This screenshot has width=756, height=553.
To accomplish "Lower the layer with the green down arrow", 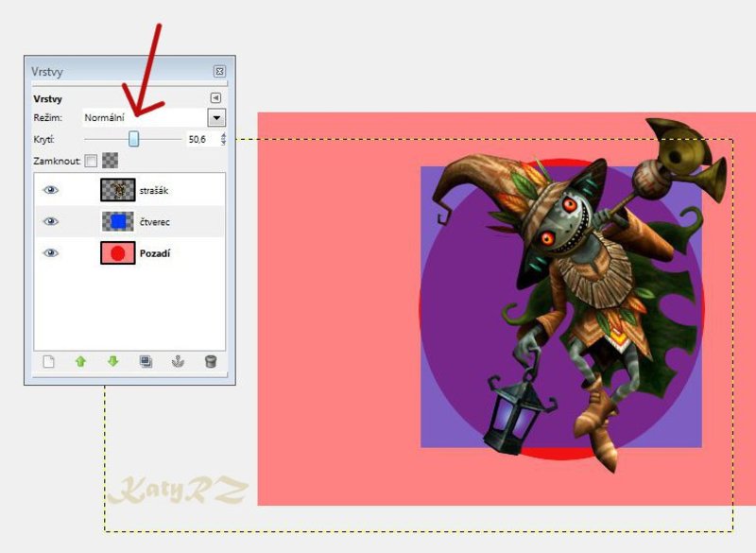I will pyautogui.click(x=112, y=361).
